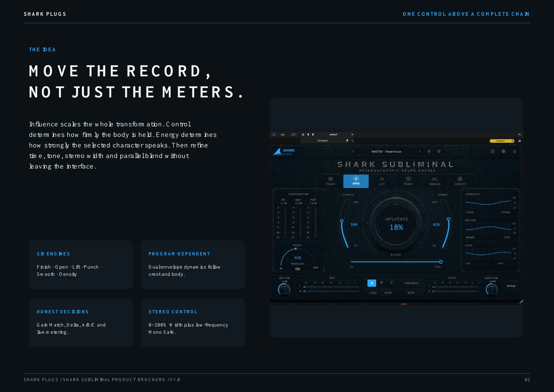Select the Finish engine tab
This screenshot has width=554, height=392.
click(x=330, y=181)
